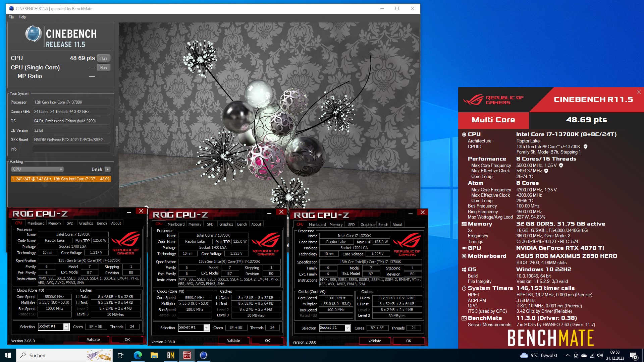
Task: Click the OneDrive cloud icon in the tray
Action: tap(584, 355)
